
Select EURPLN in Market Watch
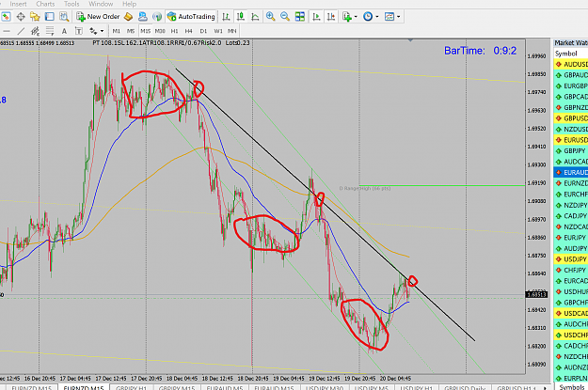click(571, 378)
